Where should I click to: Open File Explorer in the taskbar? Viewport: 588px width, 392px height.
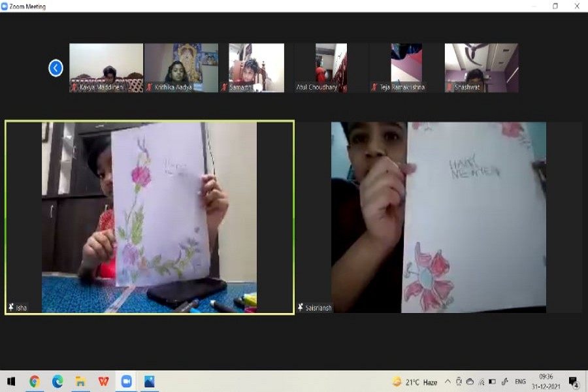point(80,382)
